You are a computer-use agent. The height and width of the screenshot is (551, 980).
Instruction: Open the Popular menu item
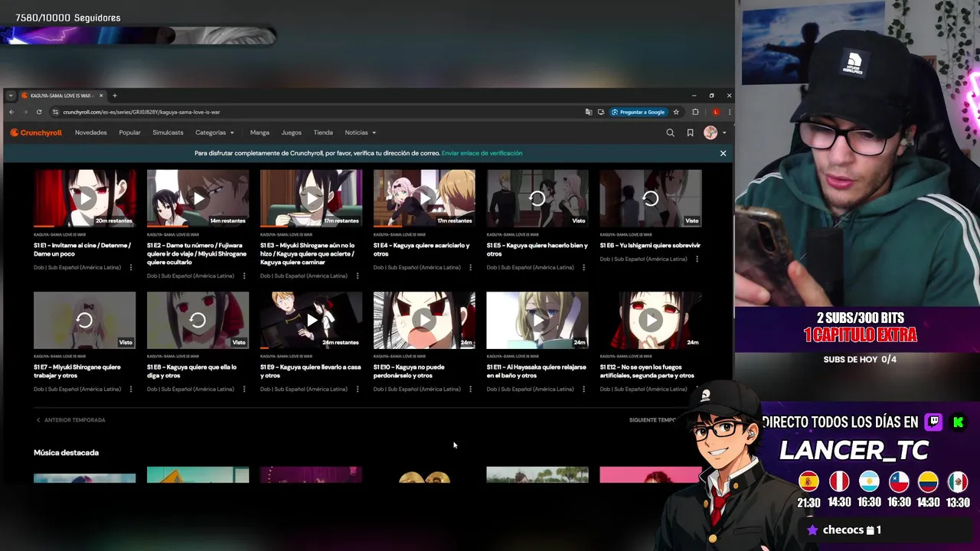[x=129, y=132]
